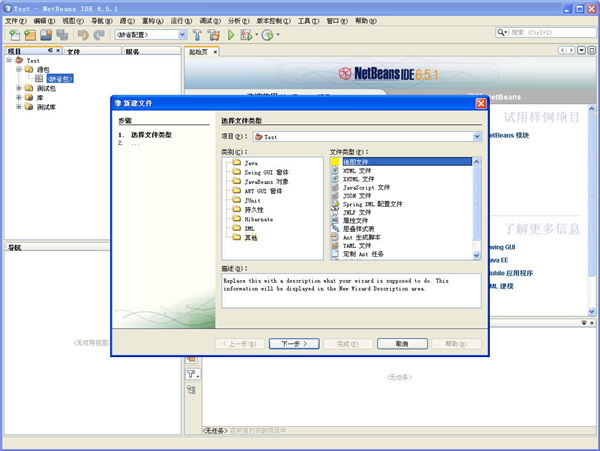Click the editor tab scroll-left arrow

[562, 50]
